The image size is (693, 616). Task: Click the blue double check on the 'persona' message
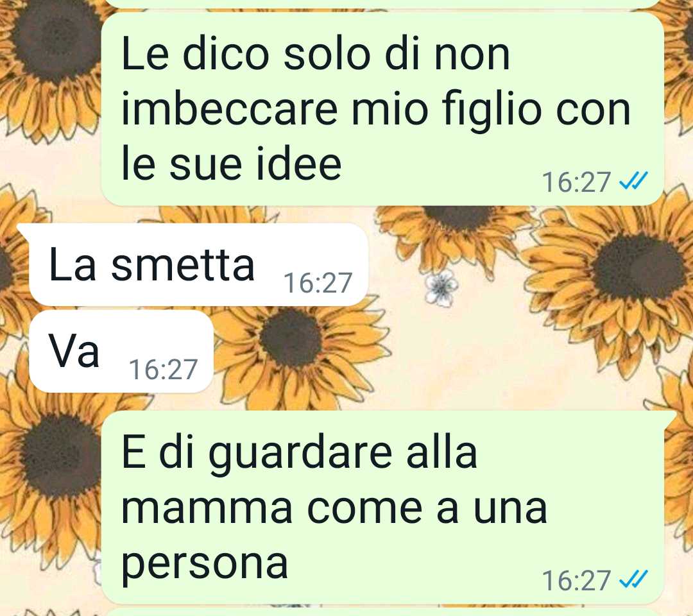[633, 579]
